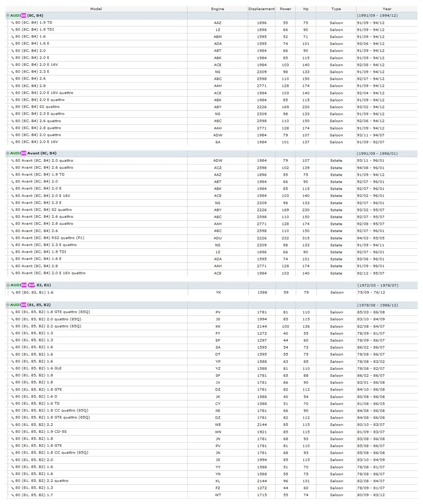The width and height of the screenshot is (423, 504).
Task: Click magnifier icon beside 80 B2 1.6 GLE
Action: [12, 369]
